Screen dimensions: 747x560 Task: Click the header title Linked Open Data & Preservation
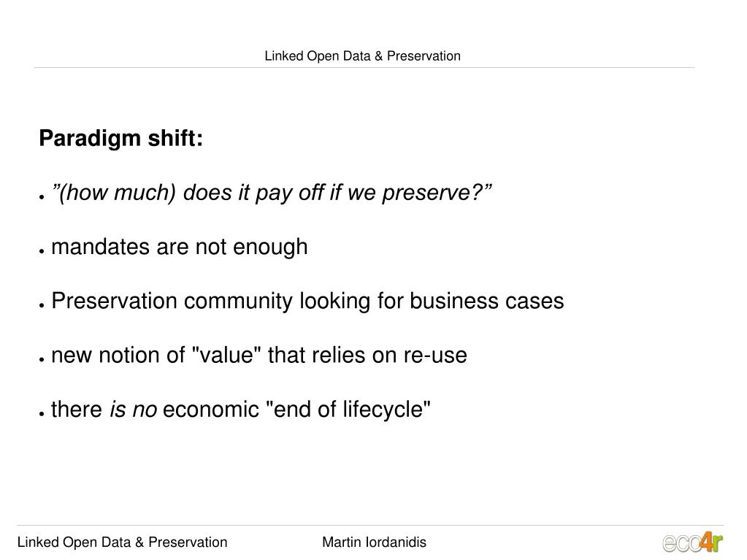point(362,55)
